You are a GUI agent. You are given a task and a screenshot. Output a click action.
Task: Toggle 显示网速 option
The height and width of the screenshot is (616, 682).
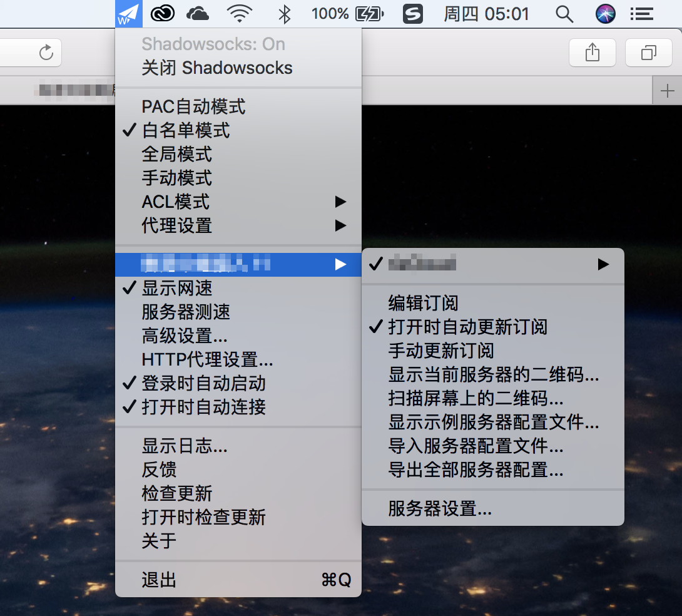pyautogui.click(x=238, y=288)
